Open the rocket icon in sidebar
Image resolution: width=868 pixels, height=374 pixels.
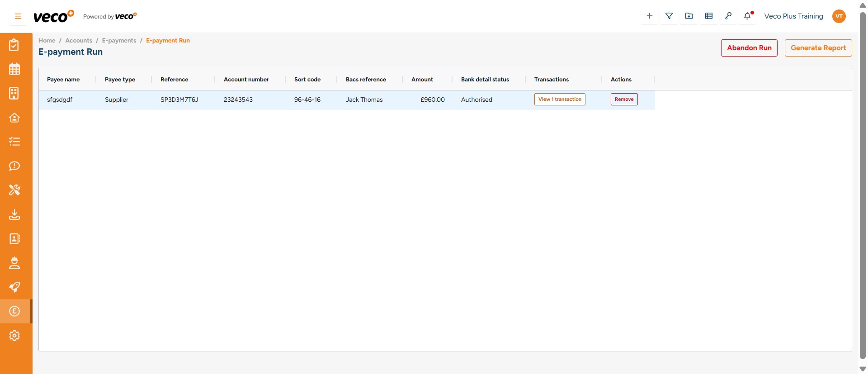[x=14, y=287]
